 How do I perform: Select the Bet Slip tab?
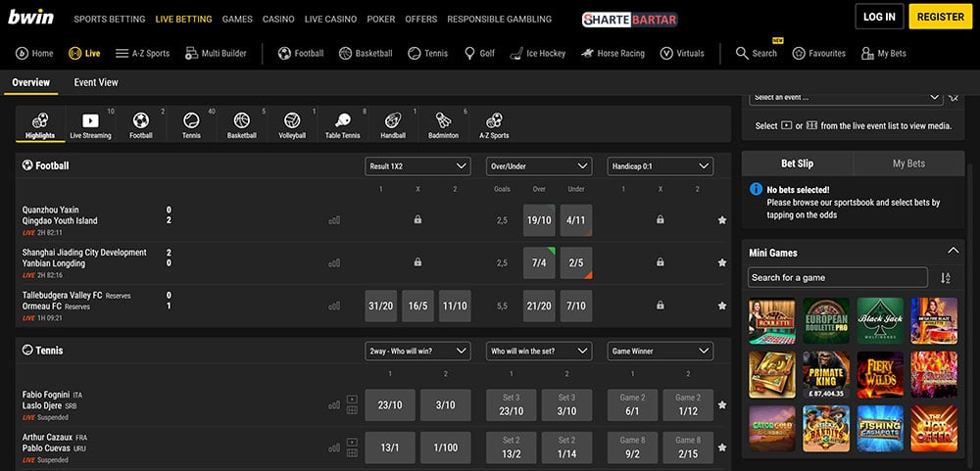point(798,164)
